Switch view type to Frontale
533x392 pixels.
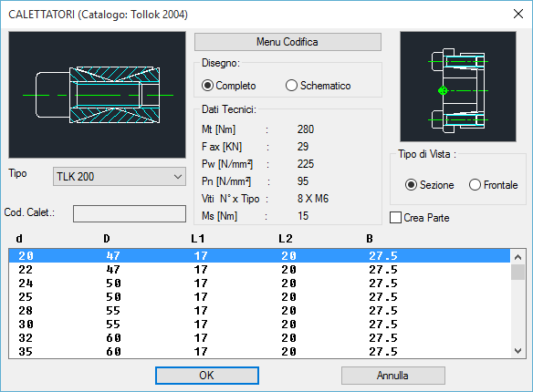493,185
